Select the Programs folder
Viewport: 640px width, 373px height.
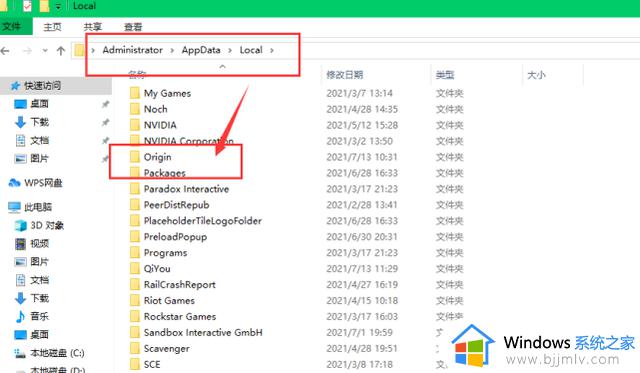165,253
